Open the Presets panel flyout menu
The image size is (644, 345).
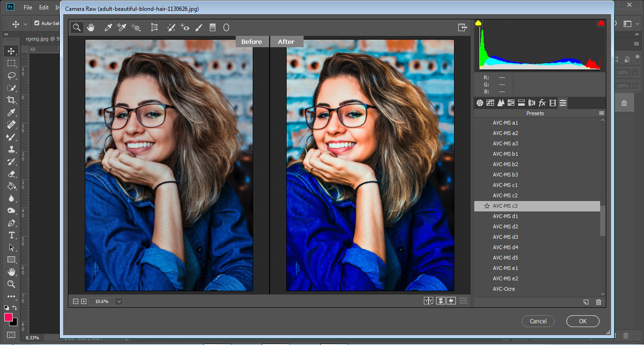602,113
